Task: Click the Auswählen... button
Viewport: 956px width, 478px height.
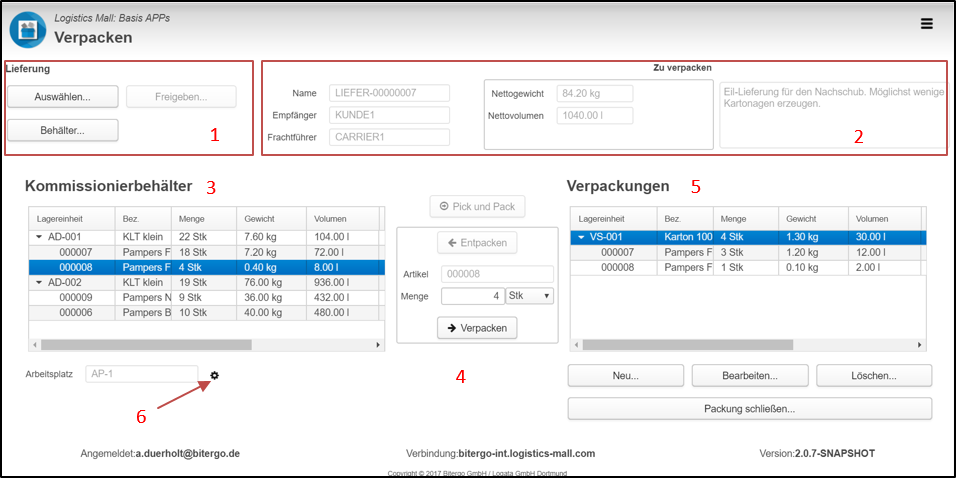Action: point(63,96)
